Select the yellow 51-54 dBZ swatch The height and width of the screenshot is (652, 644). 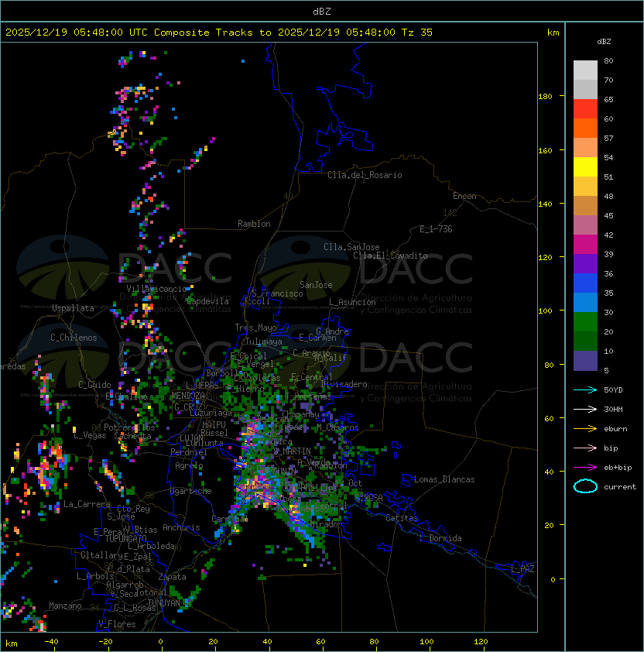pyautogui.click(x=585, y=166)
